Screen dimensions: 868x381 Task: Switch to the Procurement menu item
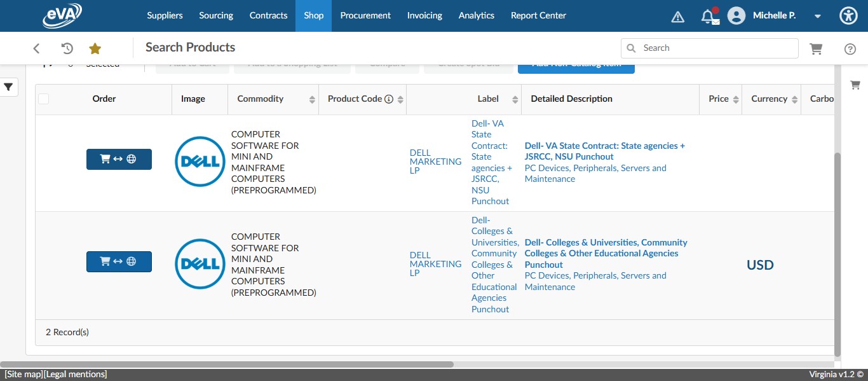[x=365, y=15]
